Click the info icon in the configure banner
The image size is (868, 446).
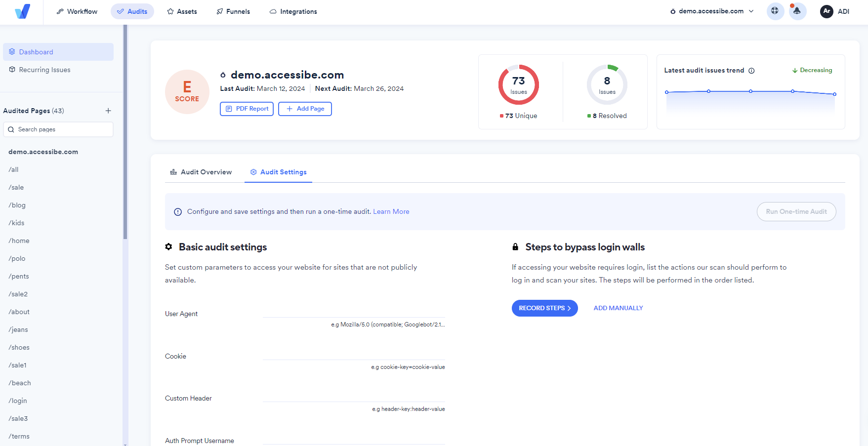tap(178, 212)
